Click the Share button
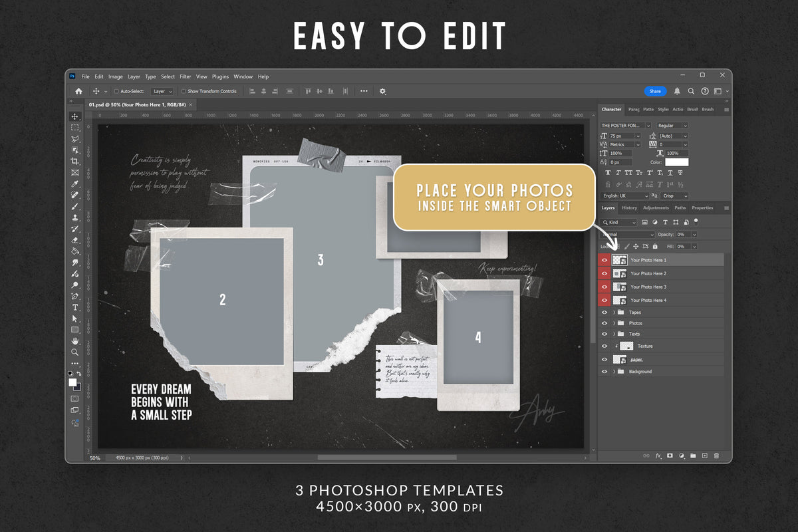Image resolution: width=798 pixels, height=532 pixels. (x=655, y=91)
